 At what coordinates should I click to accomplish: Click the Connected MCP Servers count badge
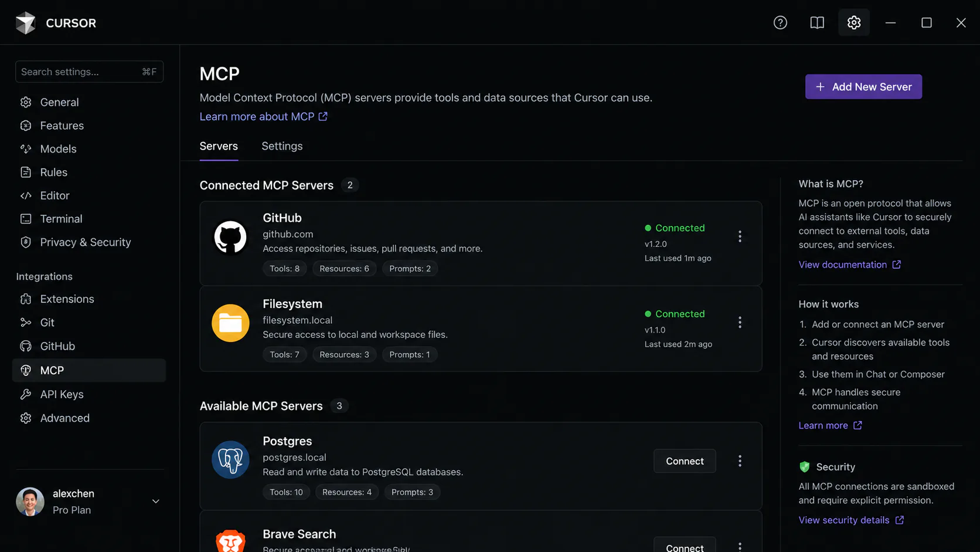click(350, 185)
